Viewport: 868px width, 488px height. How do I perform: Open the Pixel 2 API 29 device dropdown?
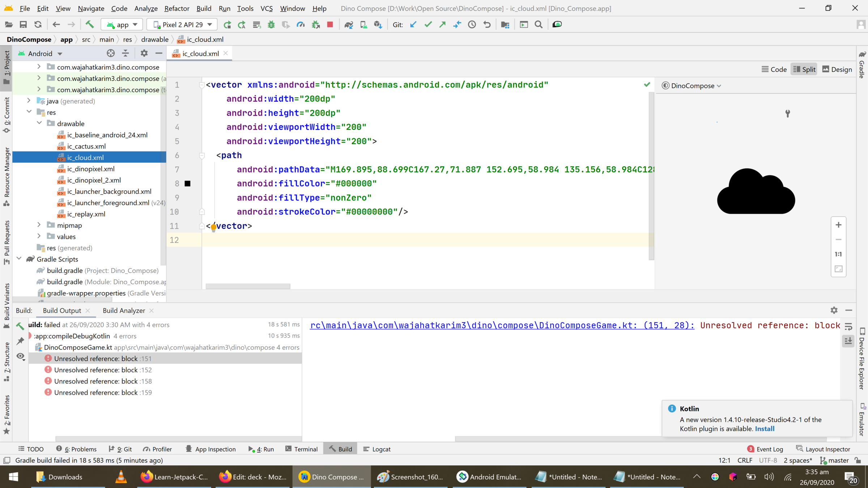[182, 24]
